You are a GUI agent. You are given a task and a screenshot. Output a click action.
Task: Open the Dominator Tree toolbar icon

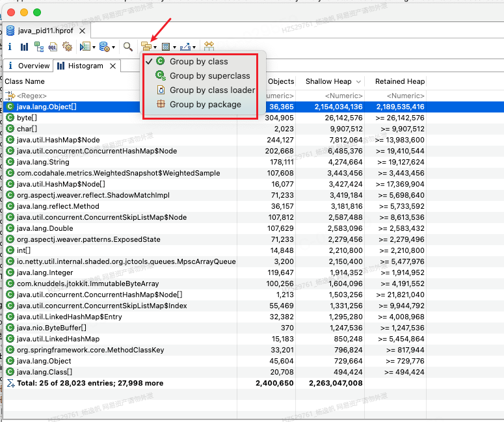click(x=39, y=47)
